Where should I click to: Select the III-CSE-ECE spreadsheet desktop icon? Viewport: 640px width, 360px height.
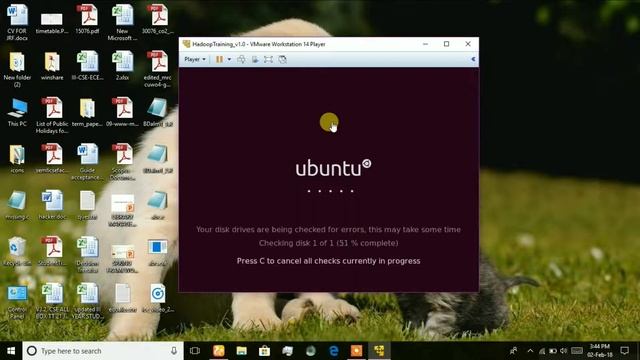[87, 66]
